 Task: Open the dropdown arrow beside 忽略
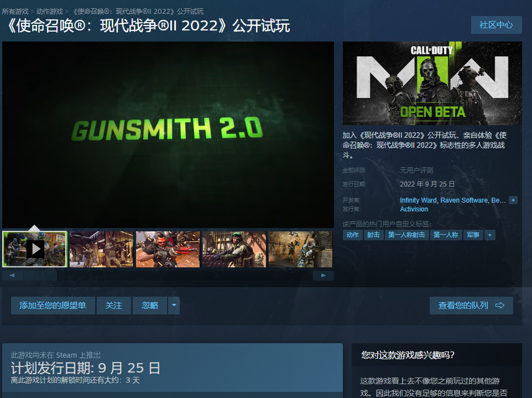174,306
